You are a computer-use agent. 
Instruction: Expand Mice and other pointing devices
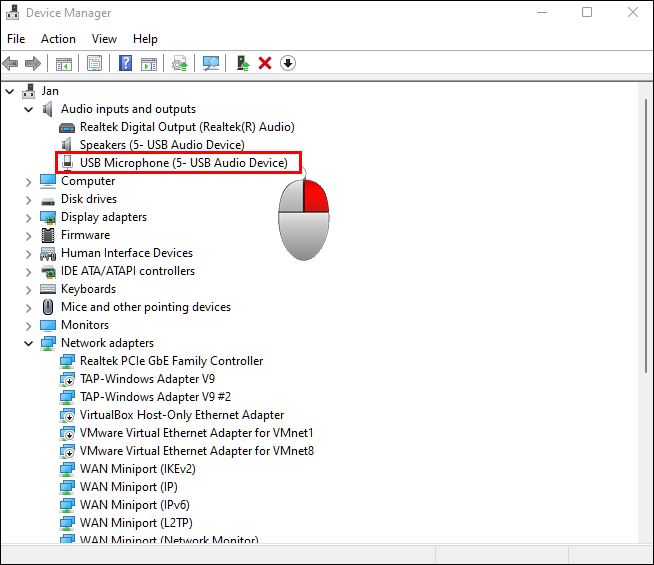28,308
